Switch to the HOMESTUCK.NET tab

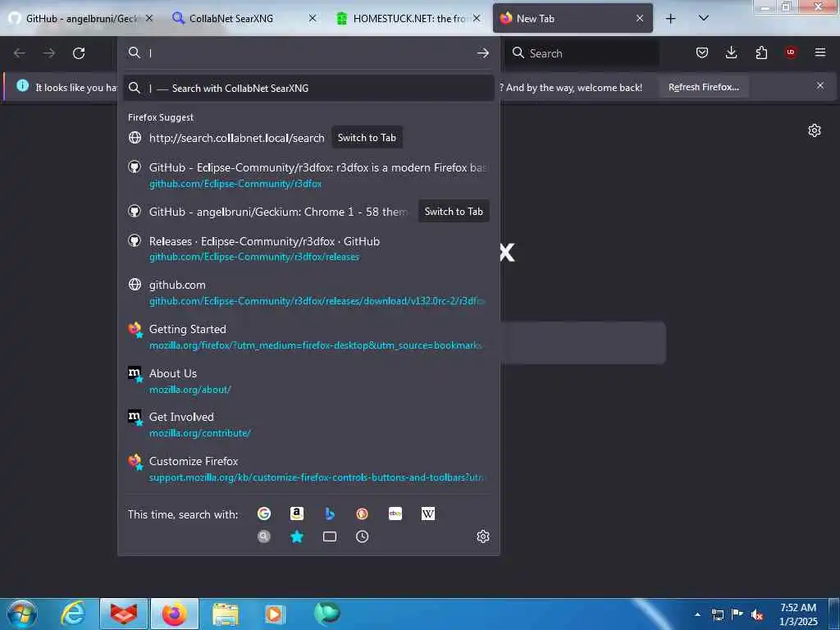[409, 19]
